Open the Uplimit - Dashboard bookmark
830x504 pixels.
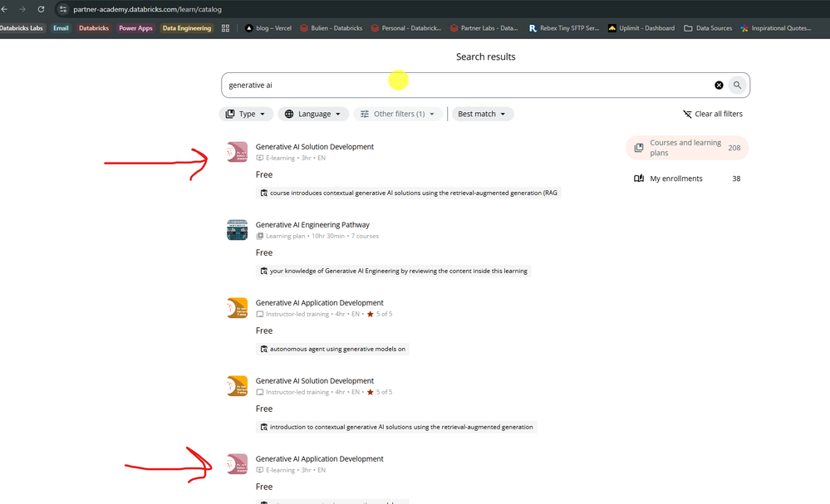coord(641,28)
